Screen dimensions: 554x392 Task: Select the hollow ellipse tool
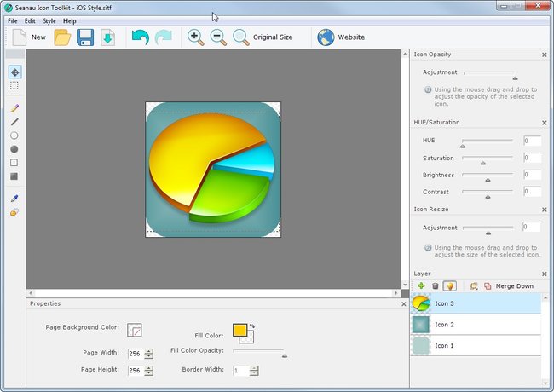tap(14, 135)
